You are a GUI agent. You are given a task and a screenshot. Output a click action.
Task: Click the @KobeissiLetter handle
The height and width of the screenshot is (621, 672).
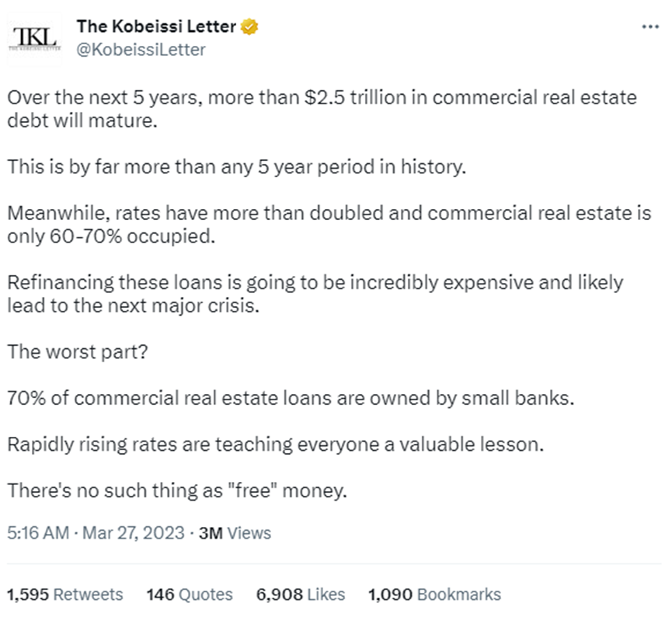(x=141, y=50)
